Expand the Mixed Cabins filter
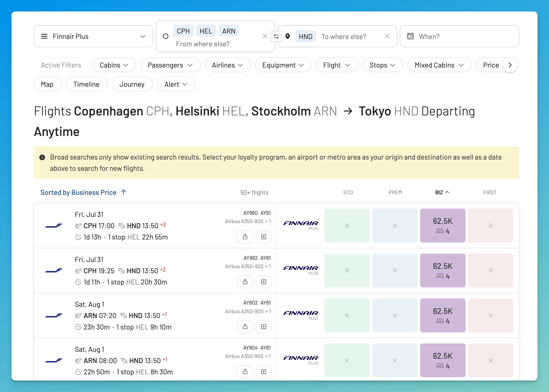This screenshot has width=549, height=392. 439,65
